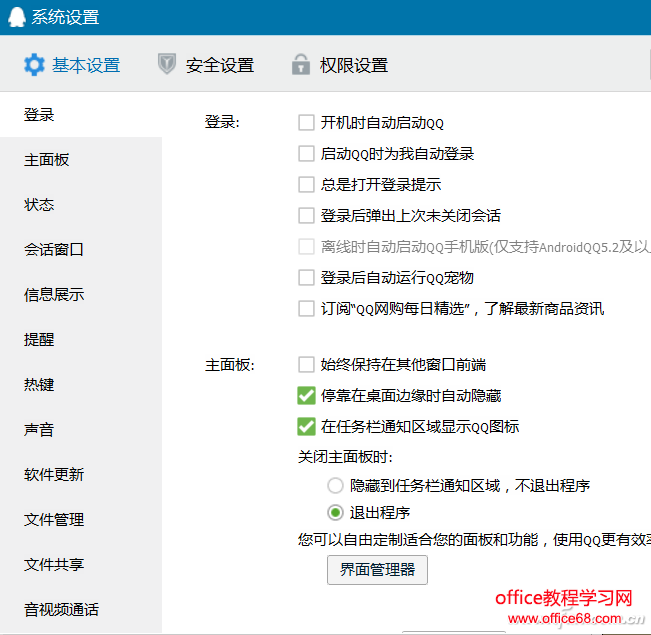
Task: Tick 总是打开登录提示 checkbox
Action: tap(306, 184)
